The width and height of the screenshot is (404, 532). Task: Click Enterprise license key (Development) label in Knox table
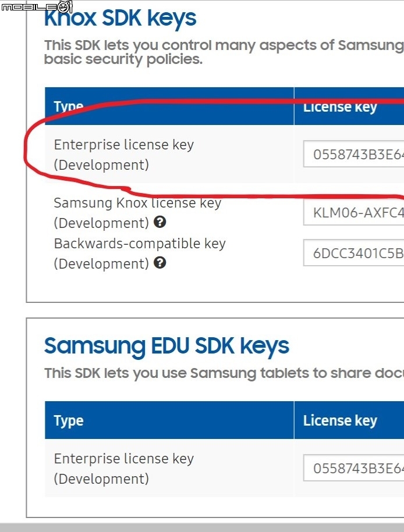pos(123,155)
